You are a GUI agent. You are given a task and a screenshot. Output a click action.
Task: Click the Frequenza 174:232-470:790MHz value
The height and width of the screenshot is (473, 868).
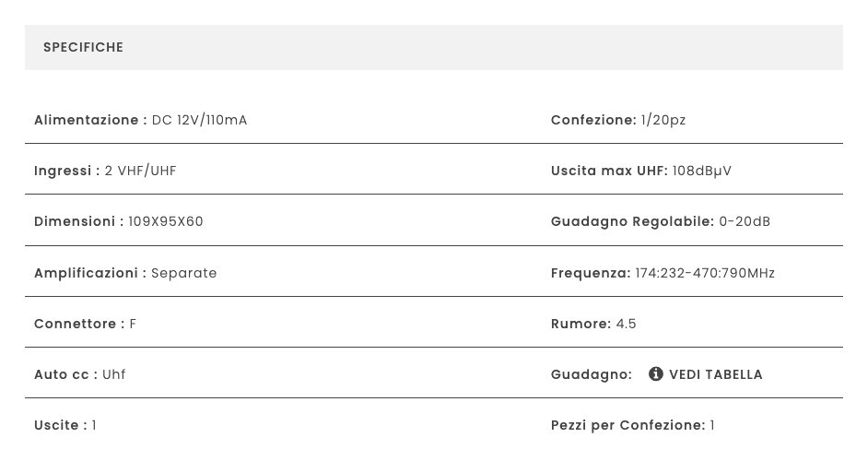coord(705,273)
